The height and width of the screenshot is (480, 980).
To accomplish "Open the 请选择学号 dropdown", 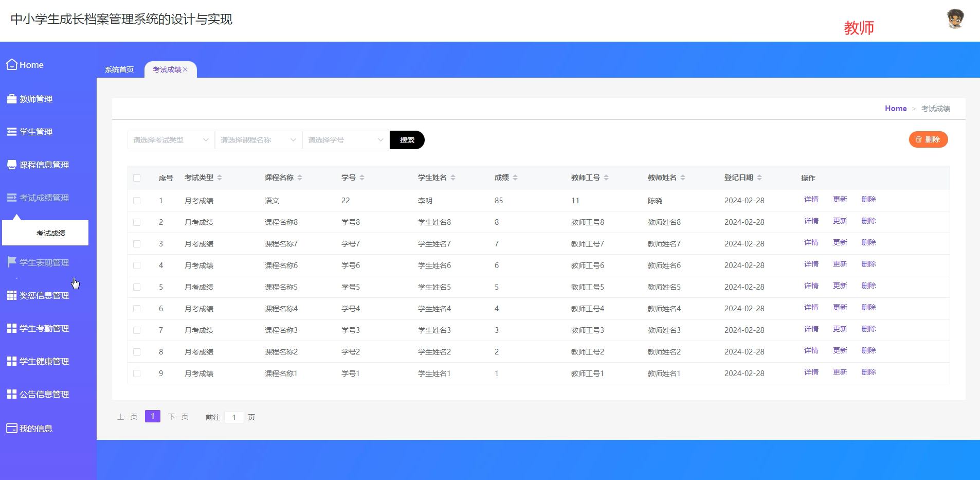I will click(x=346, y=140).
